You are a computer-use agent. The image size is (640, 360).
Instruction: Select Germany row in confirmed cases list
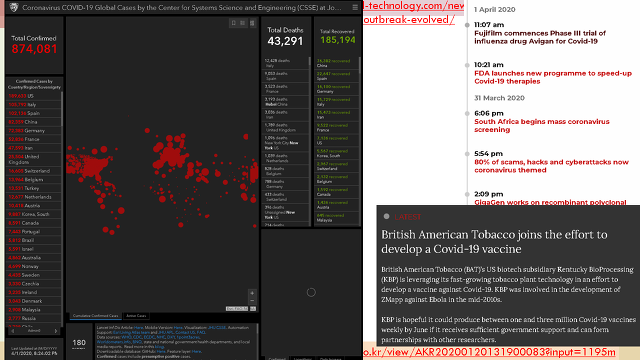(34, 131)
